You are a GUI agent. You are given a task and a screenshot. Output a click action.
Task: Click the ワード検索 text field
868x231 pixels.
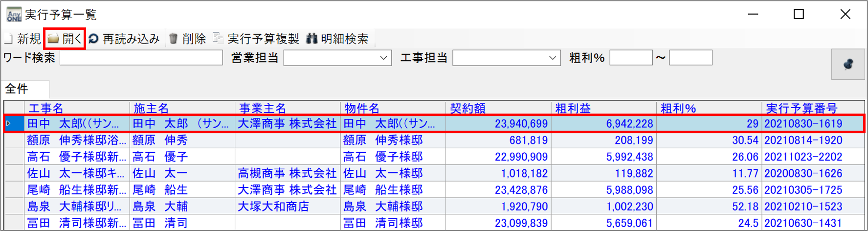(141, 58)
